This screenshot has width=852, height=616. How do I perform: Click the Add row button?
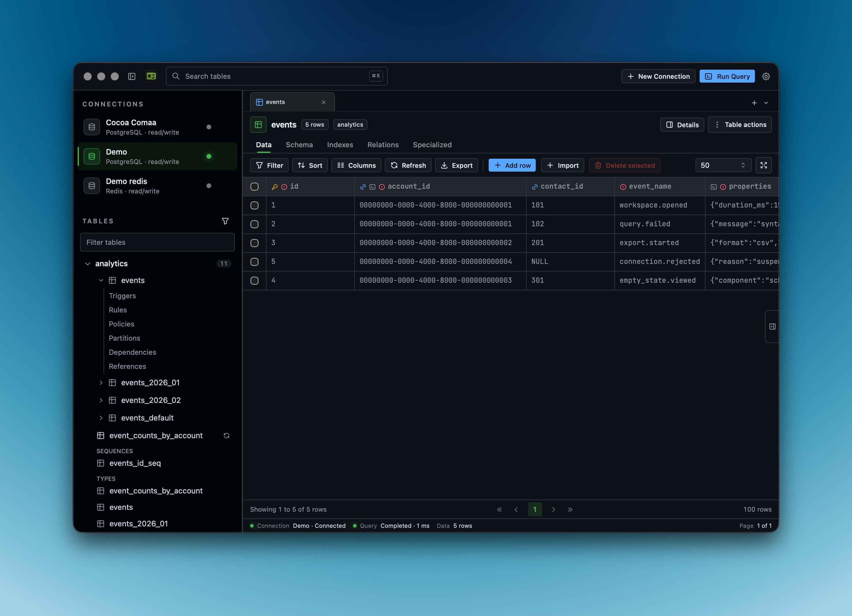[x=512, y=165]
